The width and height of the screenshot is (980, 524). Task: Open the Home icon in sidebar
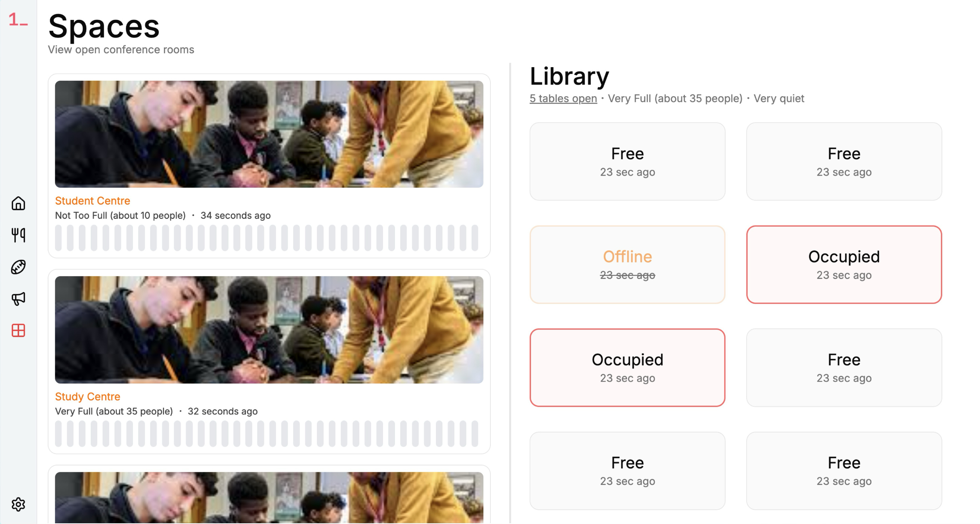18,203
